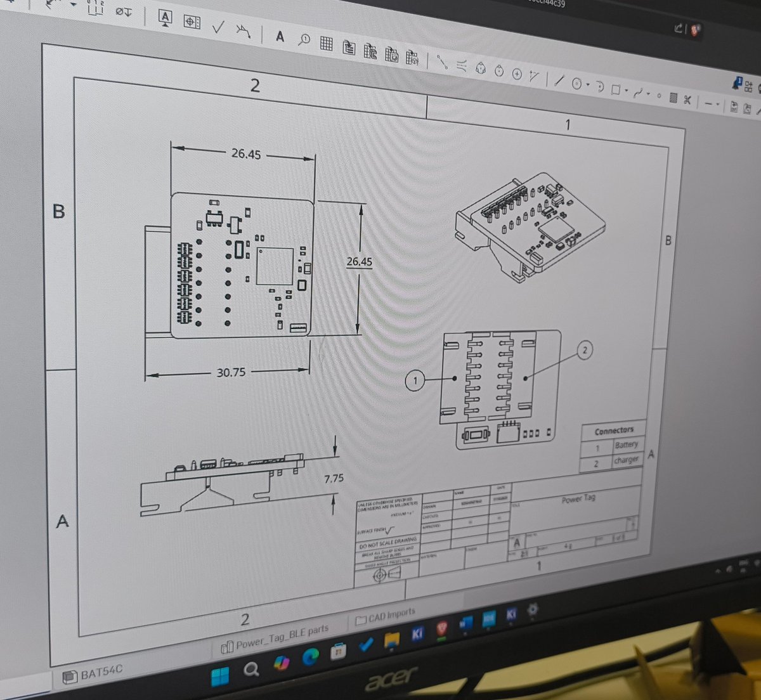The width and height of the screenshot is (761, 700).
Task: Click the Power Tag title text
Action: coord(578,499)
